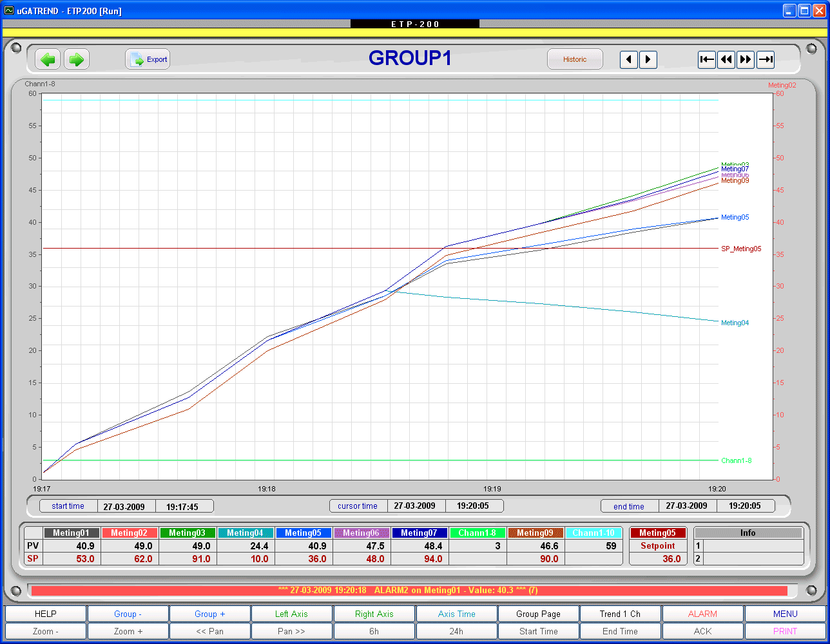The width and height of the screenshot is (830, 644).
Task: Go to next group with Group +
Action: pos(210,614)
